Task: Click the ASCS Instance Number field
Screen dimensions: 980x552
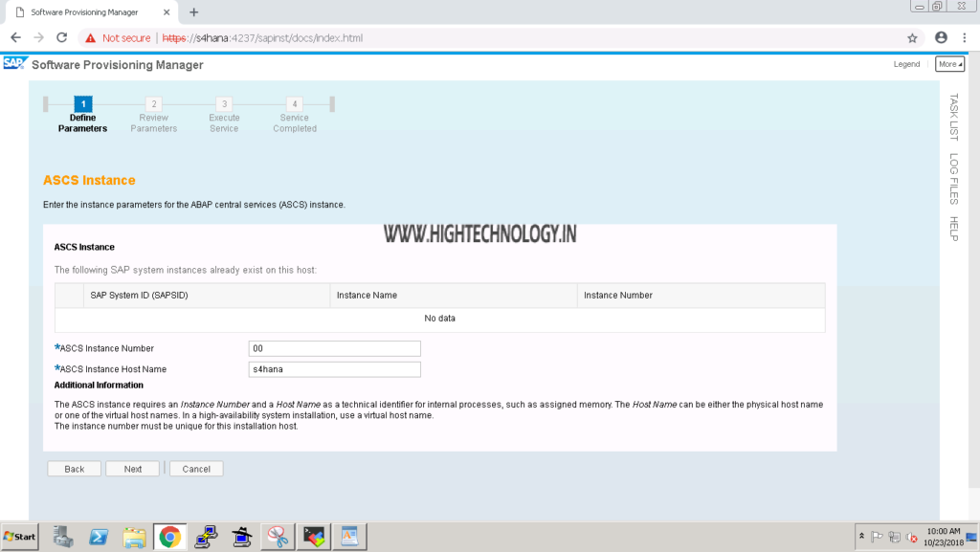Action: tap(334, 348)
